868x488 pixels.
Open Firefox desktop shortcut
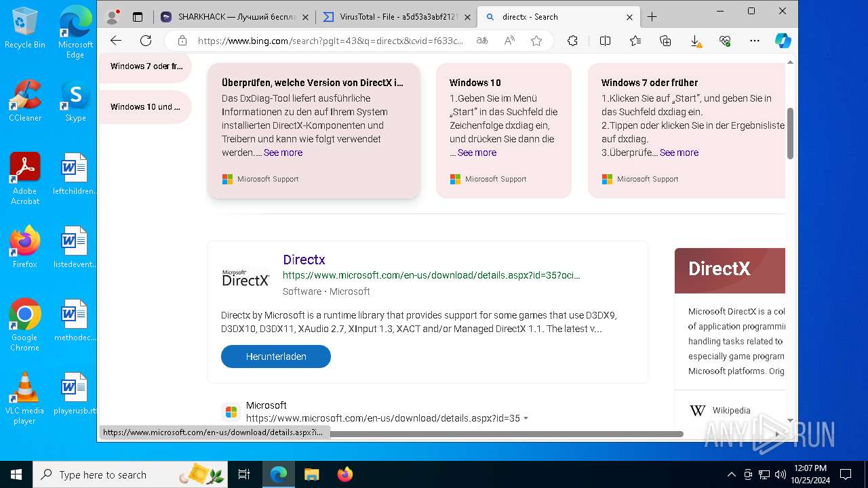click(x=25, y=247)
